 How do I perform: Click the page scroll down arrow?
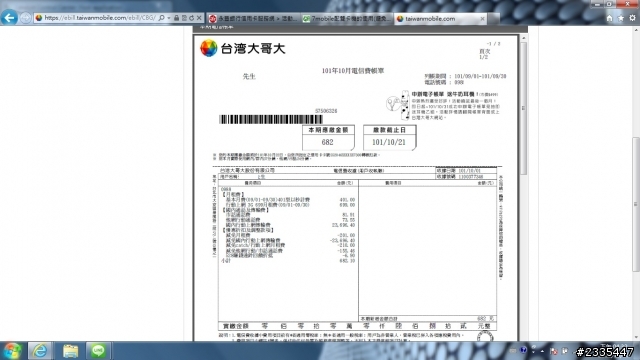coord(636,338)
